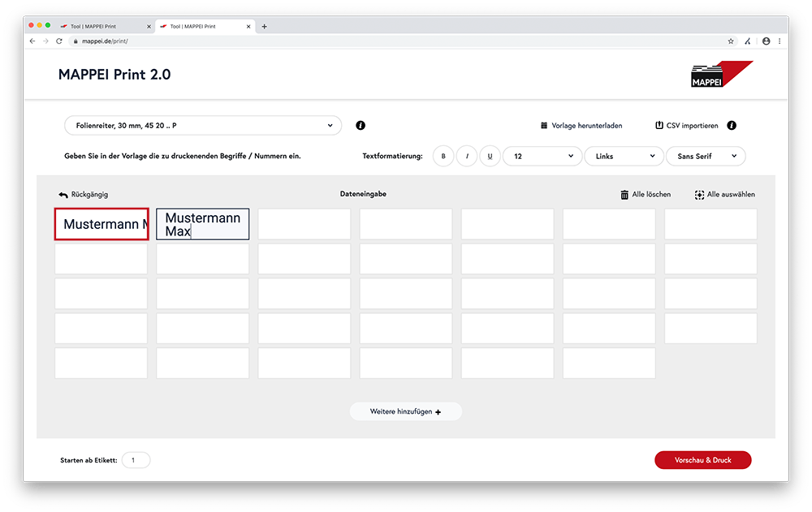Reload the page using the browser refresh icon
The height and width of the screenshot is (512, 812).
[x=59, y=41]
